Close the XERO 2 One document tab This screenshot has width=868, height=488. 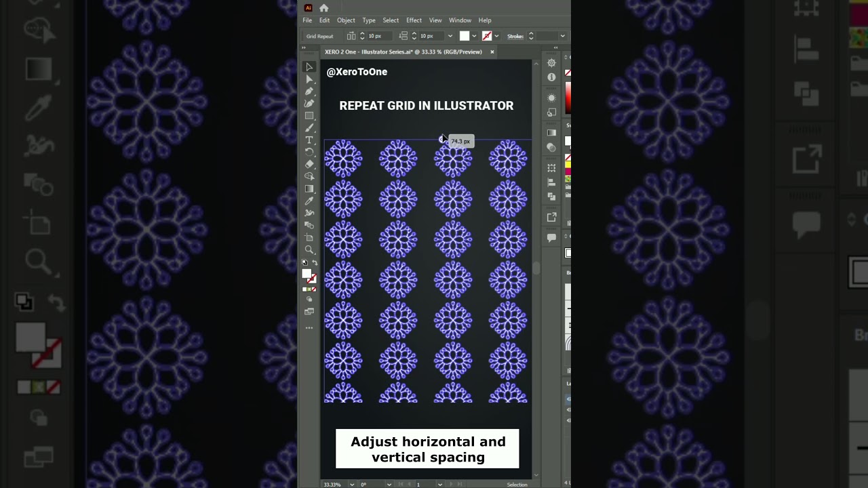tap(492, 52)
